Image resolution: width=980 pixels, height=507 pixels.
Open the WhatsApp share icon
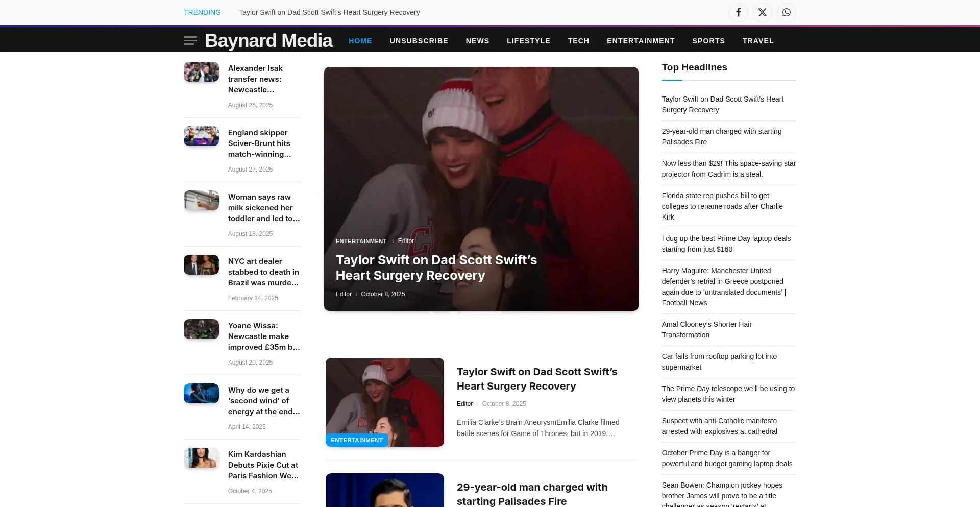point(787,12)
